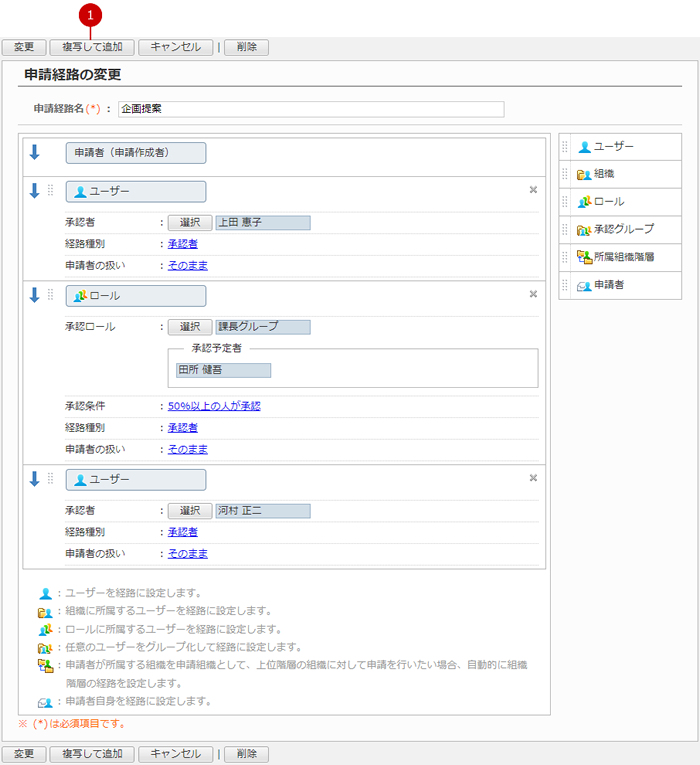
Task: Click the top 複写して追加 button
Action: coord(92,47)
